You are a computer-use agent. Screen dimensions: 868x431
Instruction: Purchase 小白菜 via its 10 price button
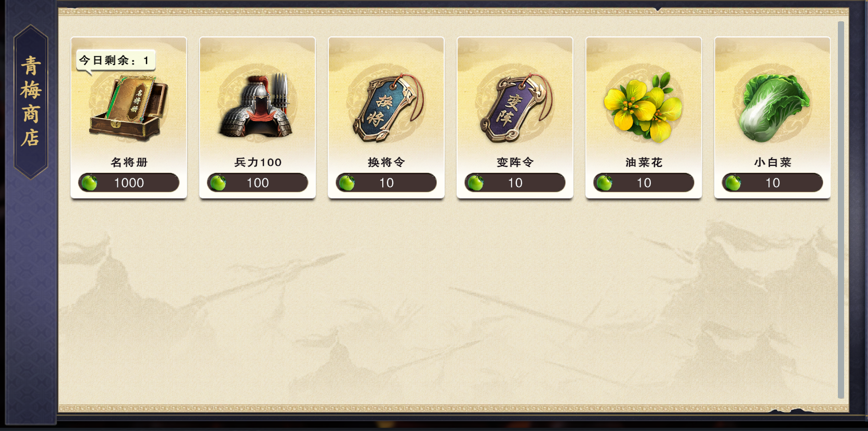click(x=773, y=182)
